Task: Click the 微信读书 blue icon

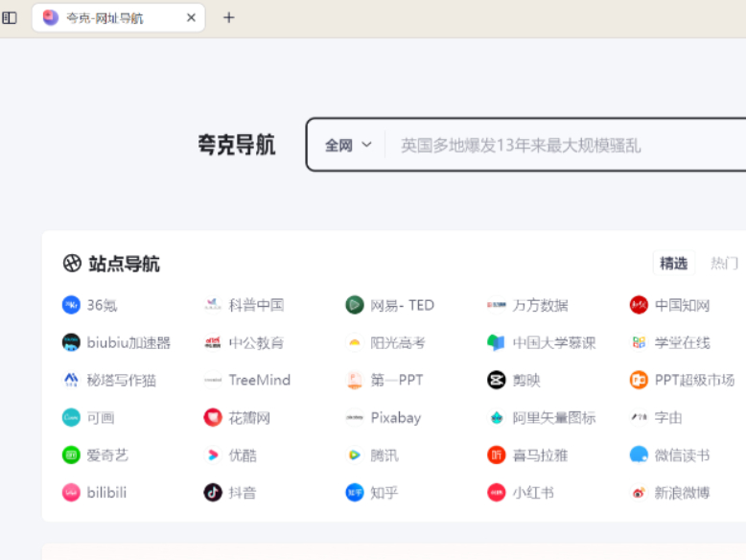Action: [x=639, y=455]
